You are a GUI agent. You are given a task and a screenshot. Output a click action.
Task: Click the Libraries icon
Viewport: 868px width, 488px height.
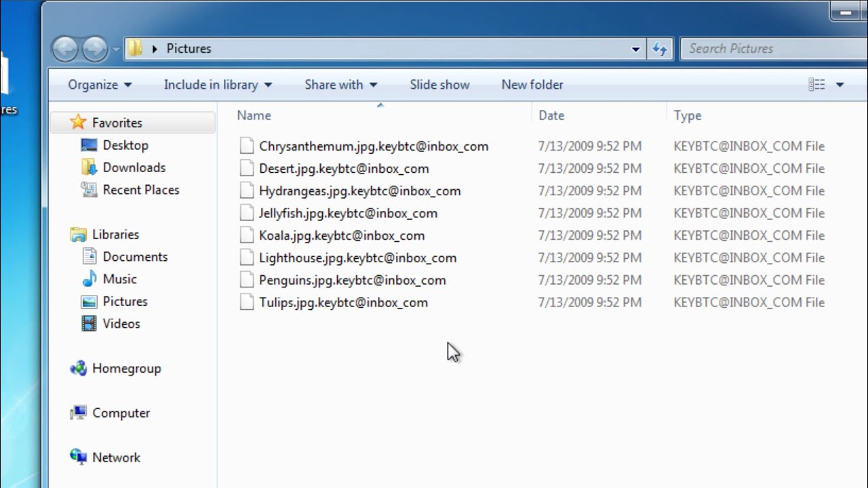[x=79, y=235]
